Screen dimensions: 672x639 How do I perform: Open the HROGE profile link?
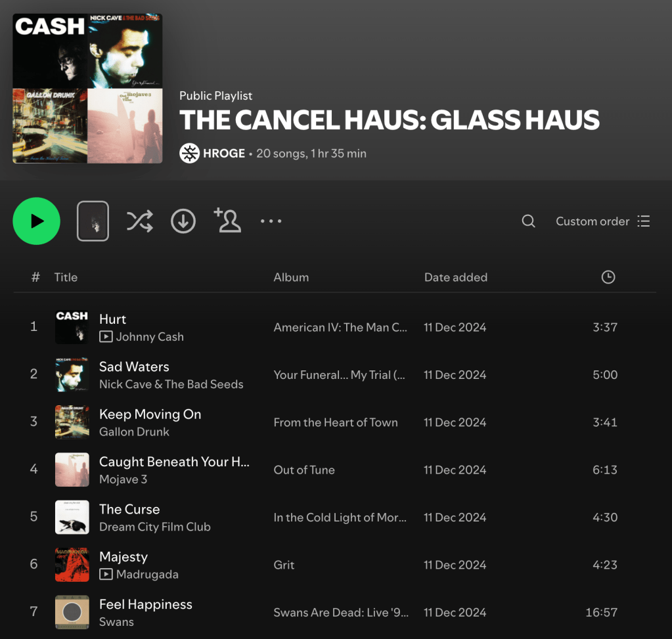224,154
